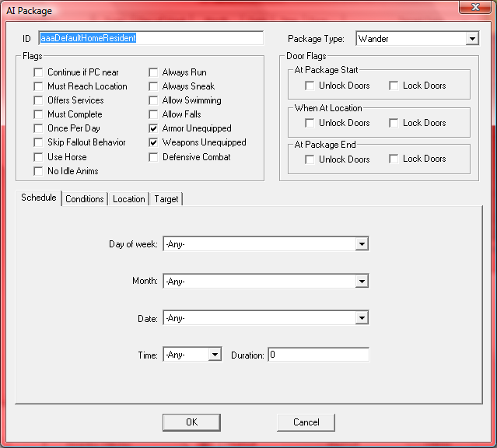Open the Location tab
The width and height of the screenshot is (497, 448).
[x=128, y=199]
